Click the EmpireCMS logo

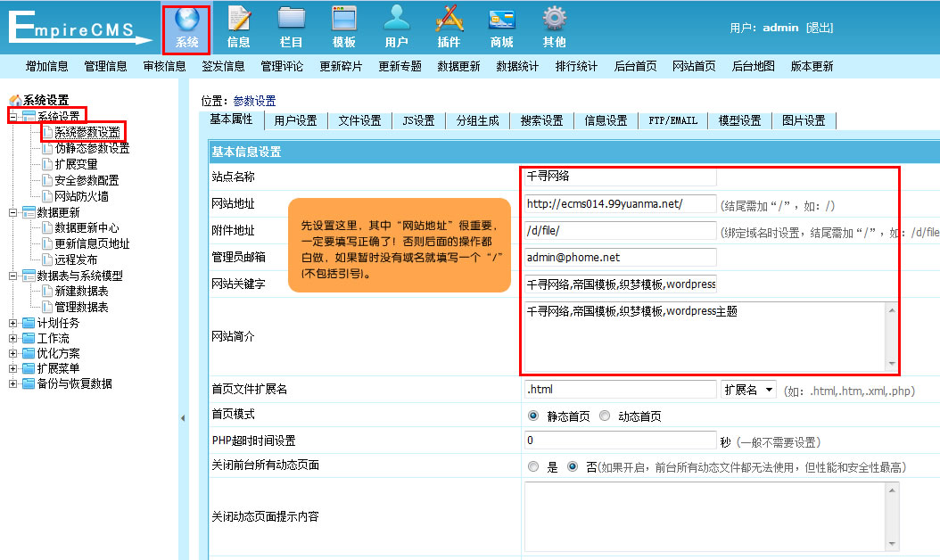[x=76, y=27]
